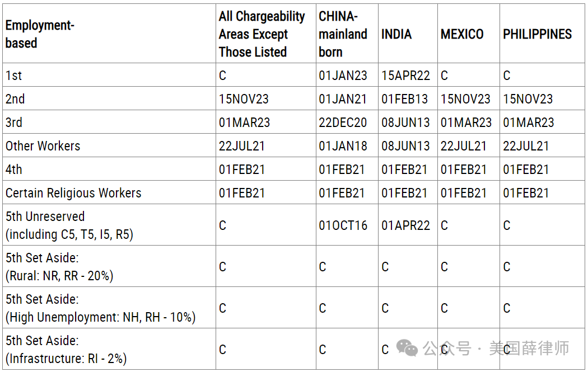Select India 2nd preference date 01FEB13
This screenshot has height=372, width=588.
coord(404,99)
